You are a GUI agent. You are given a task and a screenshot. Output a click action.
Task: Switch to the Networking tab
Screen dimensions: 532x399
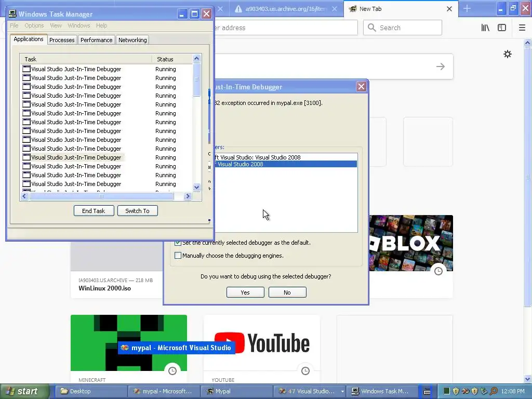click(x=132, y=39)
